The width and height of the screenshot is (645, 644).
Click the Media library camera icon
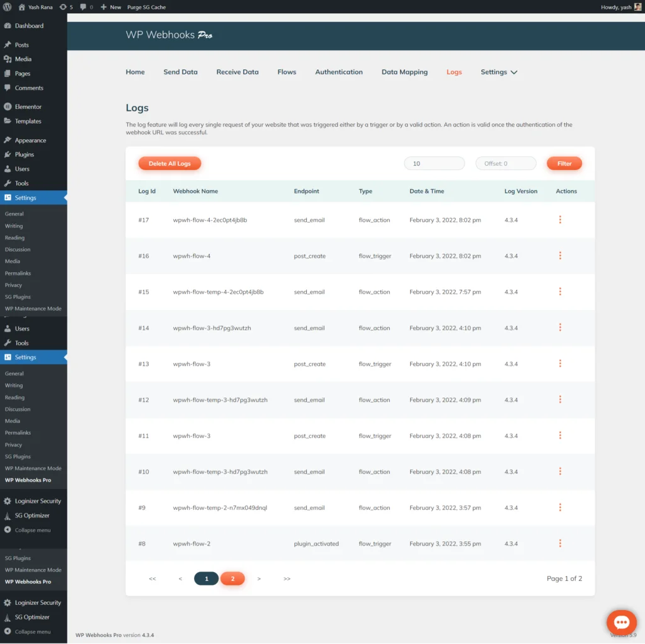[8, 59]
